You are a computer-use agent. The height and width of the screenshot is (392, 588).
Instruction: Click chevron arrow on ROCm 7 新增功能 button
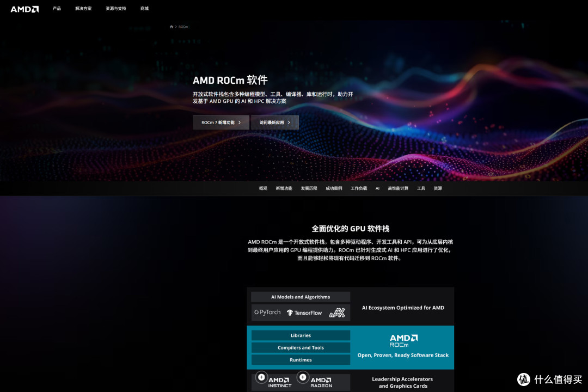point(240,122)
